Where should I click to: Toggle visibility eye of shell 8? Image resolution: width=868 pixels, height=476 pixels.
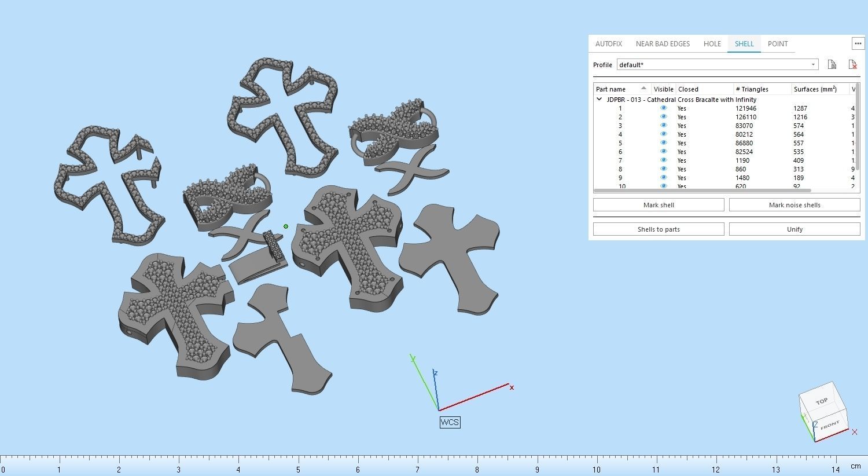coord(663,169)
